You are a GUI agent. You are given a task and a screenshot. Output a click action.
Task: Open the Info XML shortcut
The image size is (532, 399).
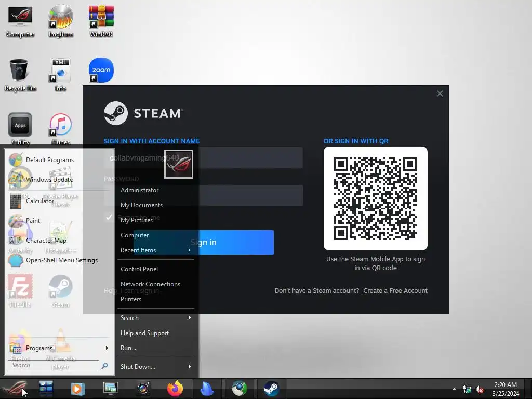(60, 75)
